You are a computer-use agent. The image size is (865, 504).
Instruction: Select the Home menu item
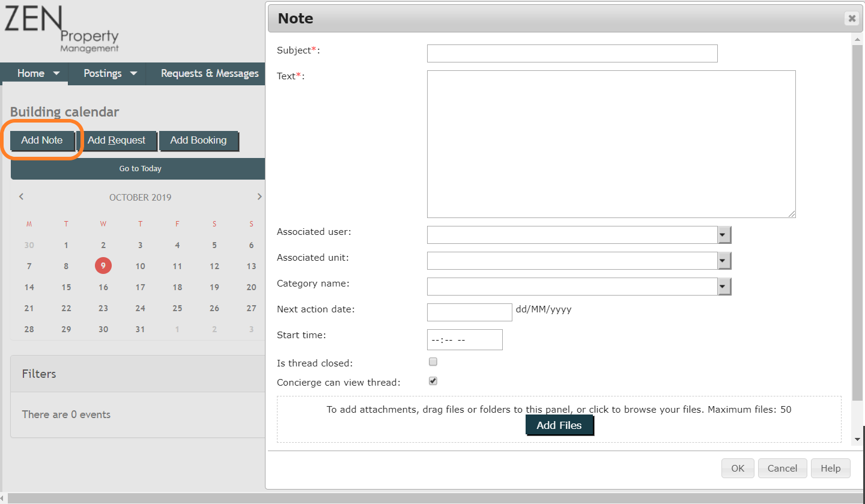point(30,73)
